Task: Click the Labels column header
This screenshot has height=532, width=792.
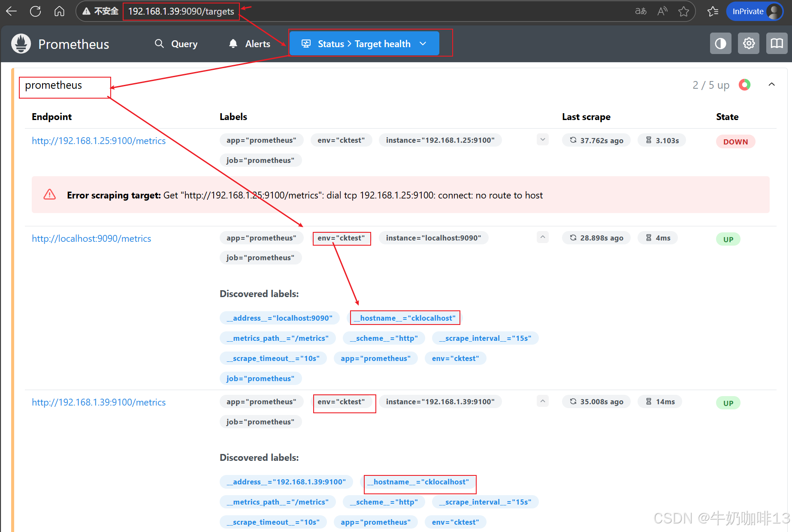Action: (233, 117)
